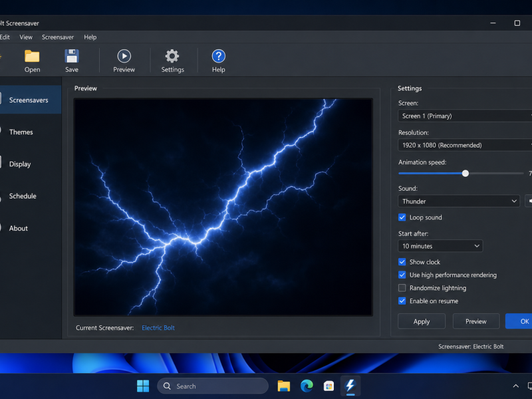Play sound test speaker button
The height and width of the screenshot is (399, 532).
click(x=529, y=201)
